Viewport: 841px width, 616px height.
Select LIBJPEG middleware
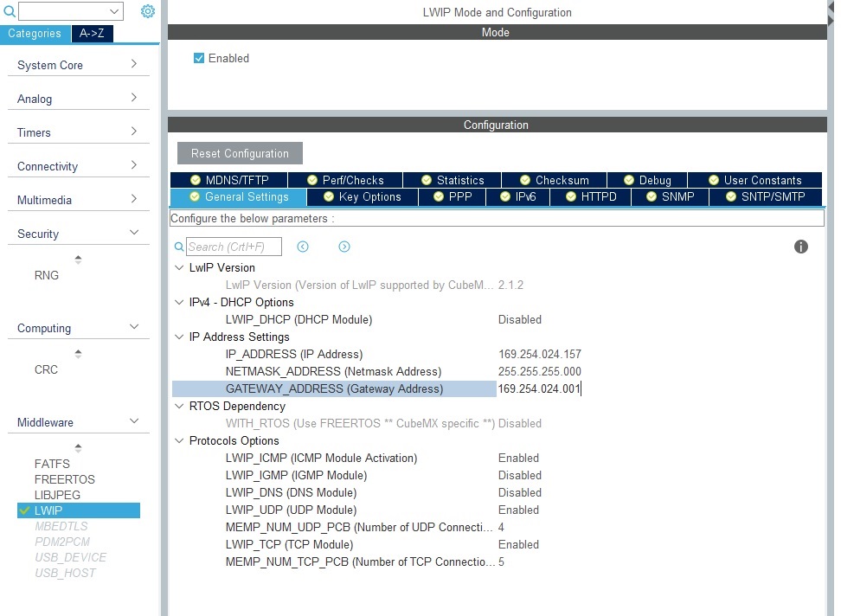coord(57,495)
